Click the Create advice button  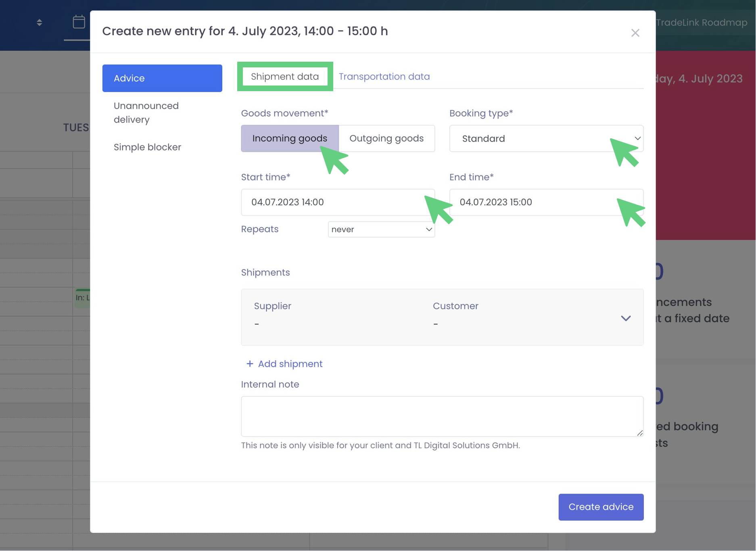click(x=601, y=507)
